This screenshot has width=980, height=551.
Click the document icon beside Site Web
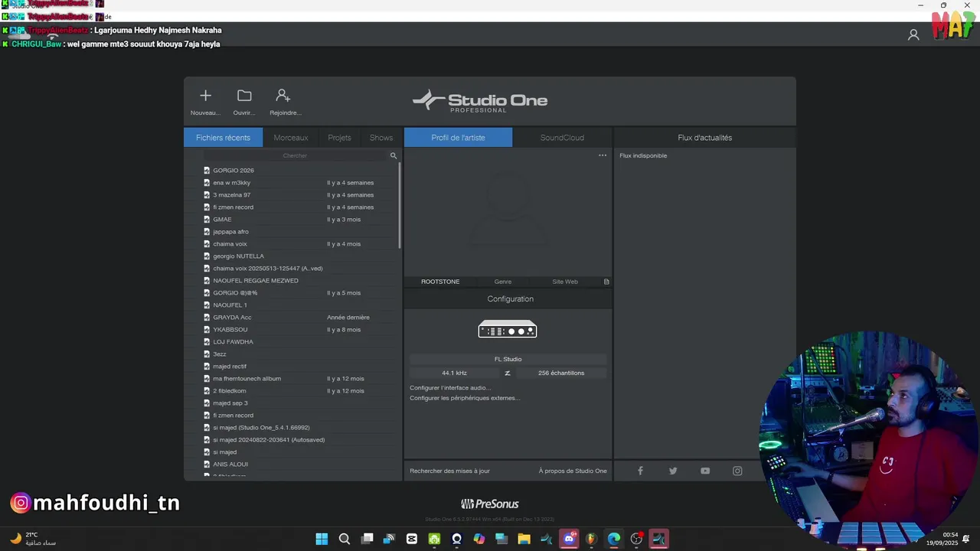606,282
